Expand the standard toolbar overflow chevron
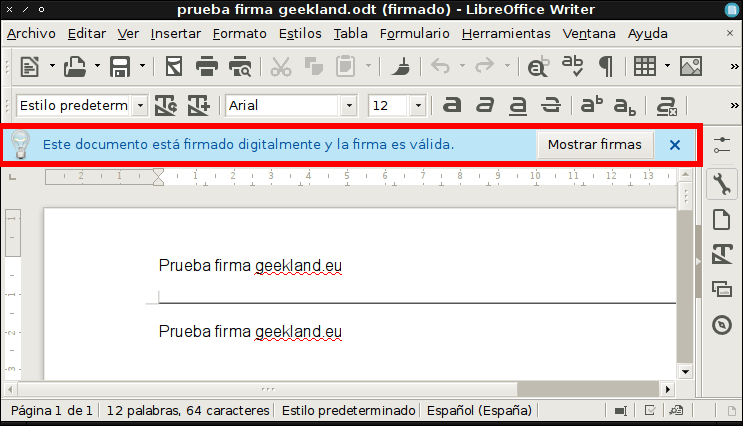743x426 pixels. 734,66
